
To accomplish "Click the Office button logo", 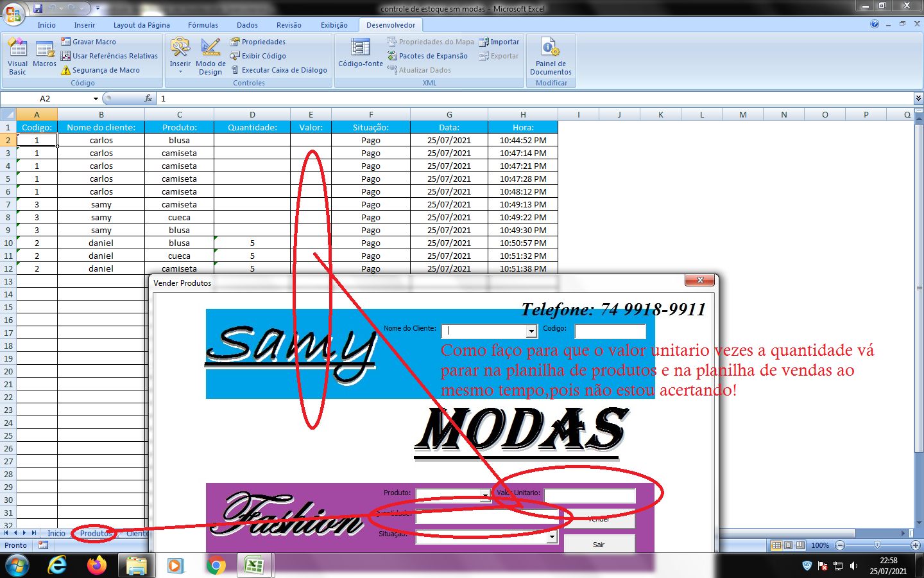I will tap(13, 13).
